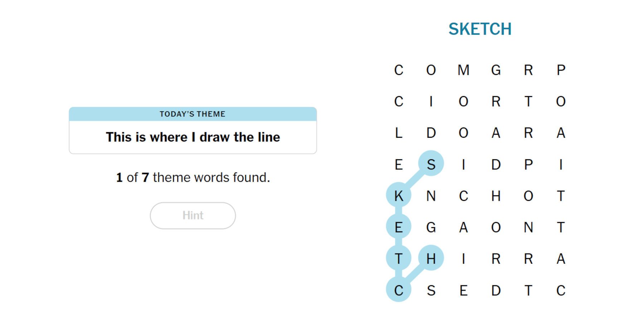Click the highlighted letter S

tap(431, 164)
